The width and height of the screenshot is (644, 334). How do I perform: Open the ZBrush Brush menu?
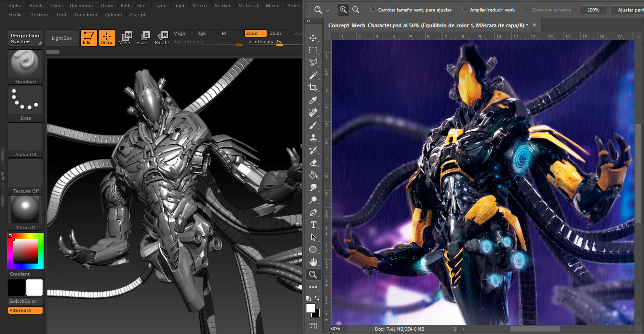[36, 5]
